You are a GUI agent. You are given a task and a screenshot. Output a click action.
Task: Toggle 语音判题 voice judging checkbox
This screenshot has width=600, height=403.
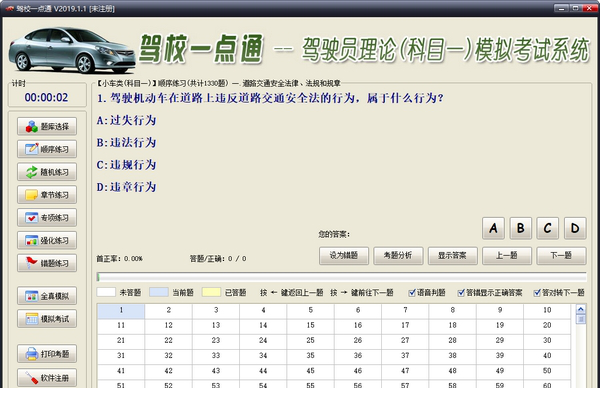pyautogui.click(x=412, y=293)
